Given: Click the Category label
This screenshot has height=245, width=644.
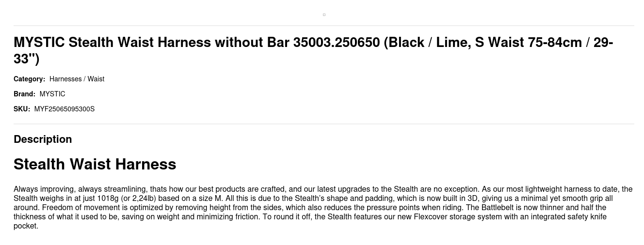Looking at the screenshot, I should (29, 79).
